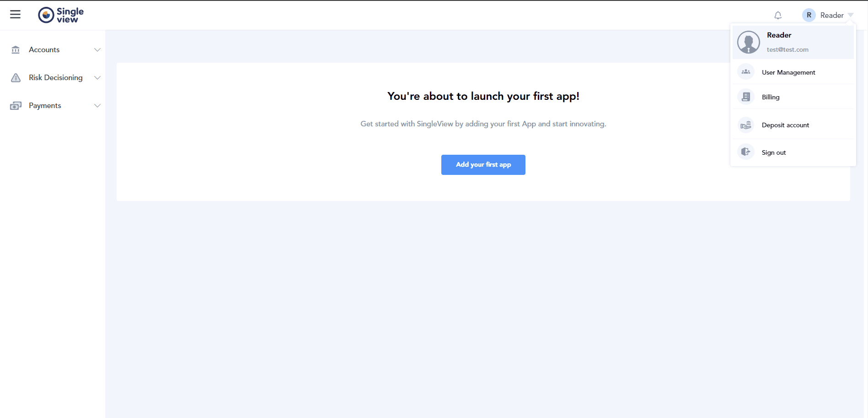Open the hamburger menu icon
868x418 pixels.
coord(15,15)
